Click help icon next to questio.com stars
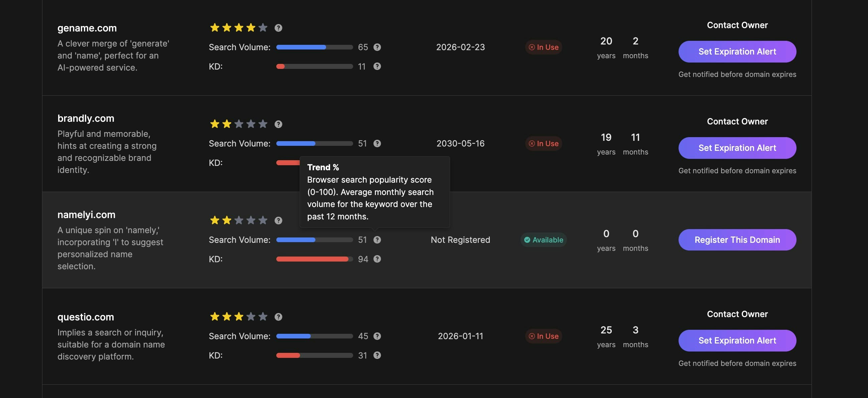 [x=278, y=316]
